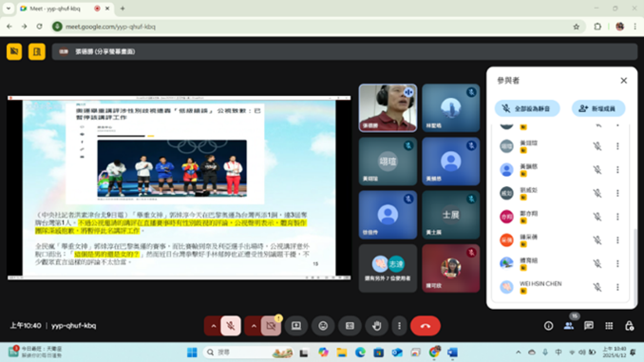
Task: Open the Windows Start menu
Action: [x=192, y=352]
